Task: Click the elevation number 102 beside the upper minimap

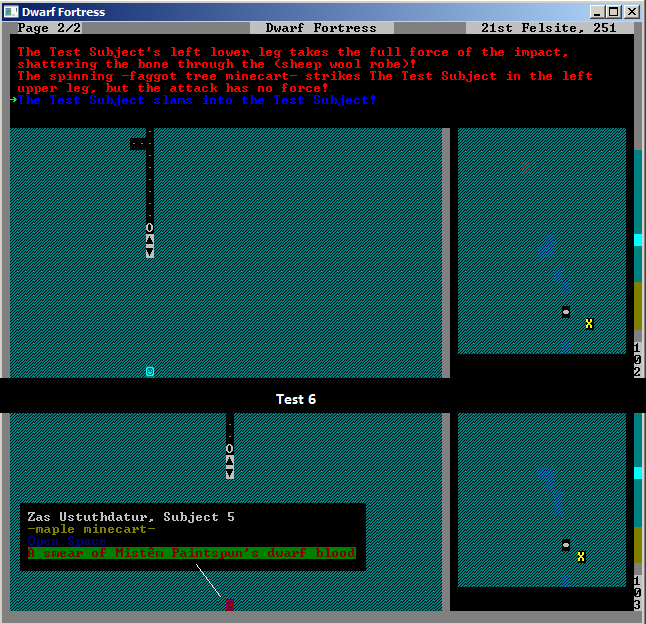Action: (x=637, y=360)
